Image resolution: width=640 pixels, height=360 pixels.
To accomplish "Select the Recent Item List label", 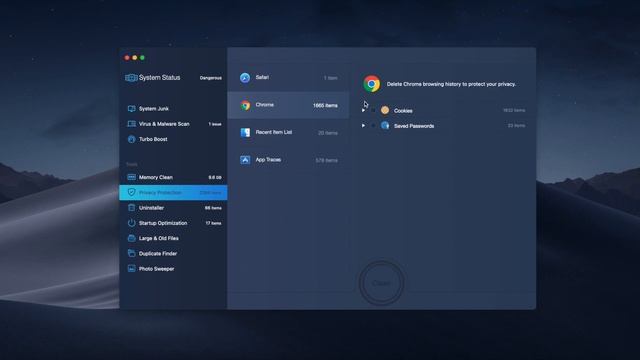I will click(x=274, y=132).
